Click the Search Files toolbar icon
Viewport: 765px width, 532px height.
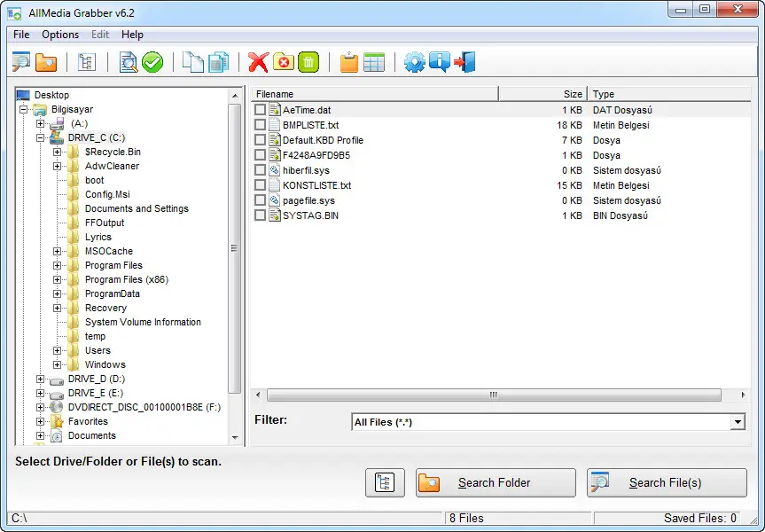21,62
